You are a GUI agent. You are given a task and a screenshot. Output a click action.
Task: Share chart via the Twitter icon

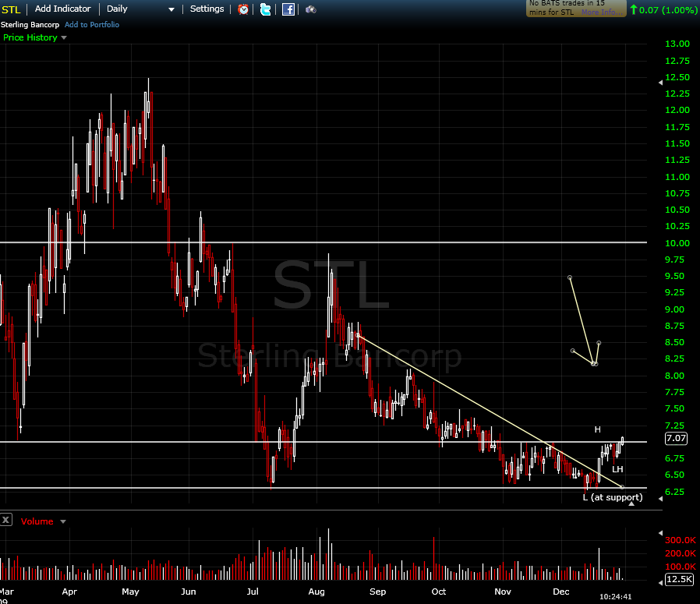point(266,9)
